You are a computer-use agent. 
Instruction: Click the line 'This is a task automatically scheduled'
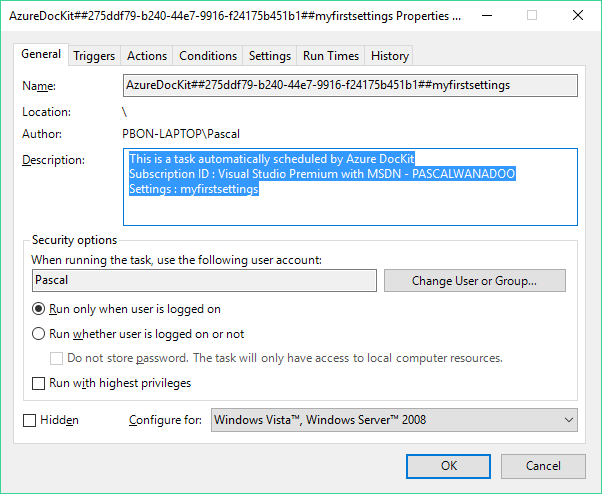[x=272, y=159]
